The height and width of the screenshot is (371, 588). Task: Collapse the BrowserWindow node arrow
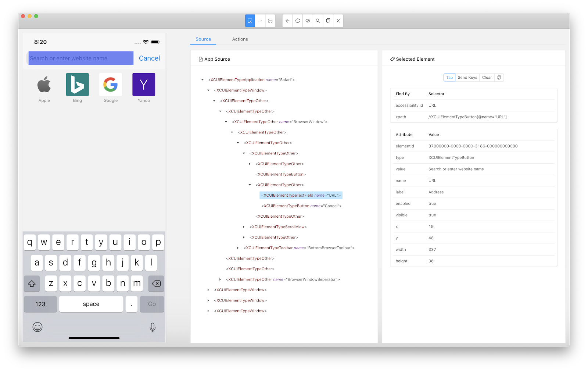tap(226, 122)
